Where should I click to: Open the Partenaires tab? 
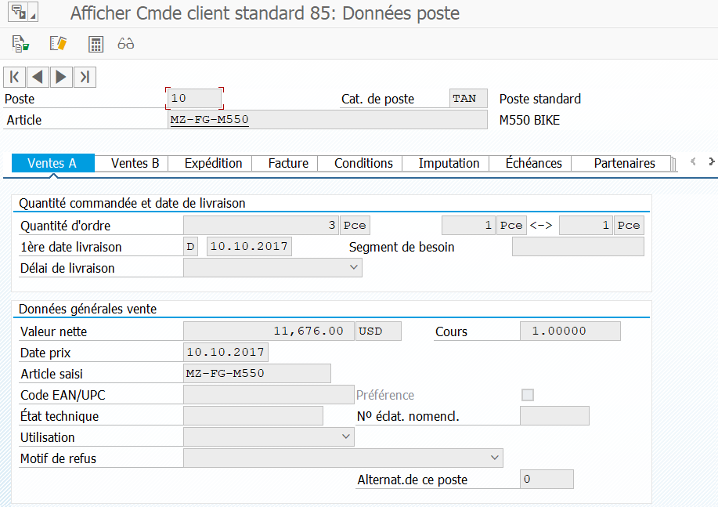click(624, 163)
